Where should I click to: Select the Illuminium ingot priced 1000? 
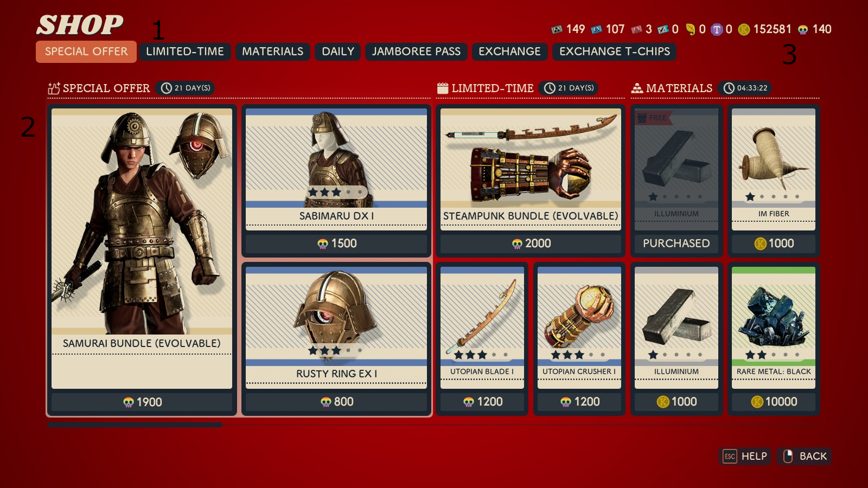(676, 339)
